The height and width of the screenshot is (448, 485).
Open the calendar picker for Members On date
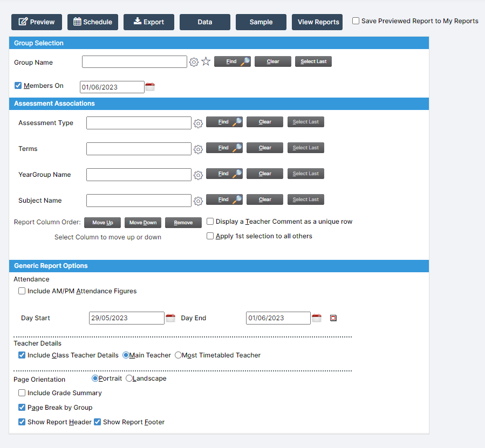150,87
